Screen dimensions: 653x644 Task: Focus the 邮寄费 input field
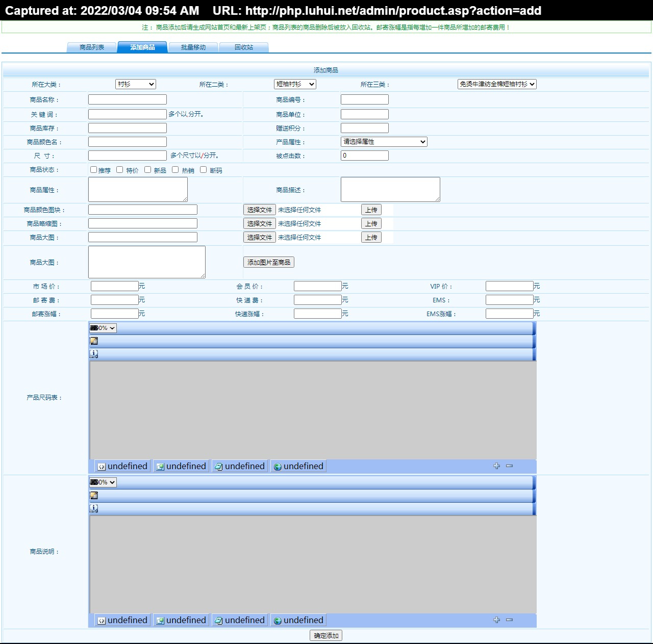pyautogui.click(x=115, y=300)
